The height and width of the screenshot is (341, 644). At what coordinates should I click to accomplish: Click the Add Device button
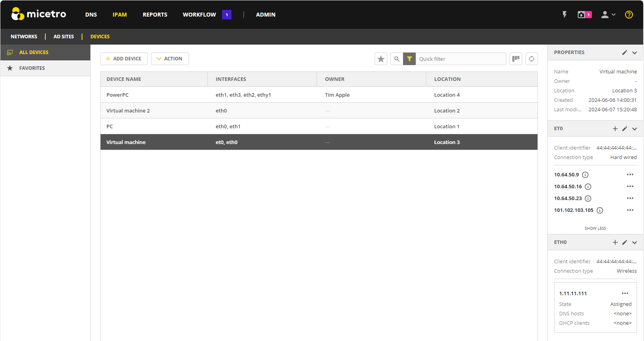tap(124, 59)
